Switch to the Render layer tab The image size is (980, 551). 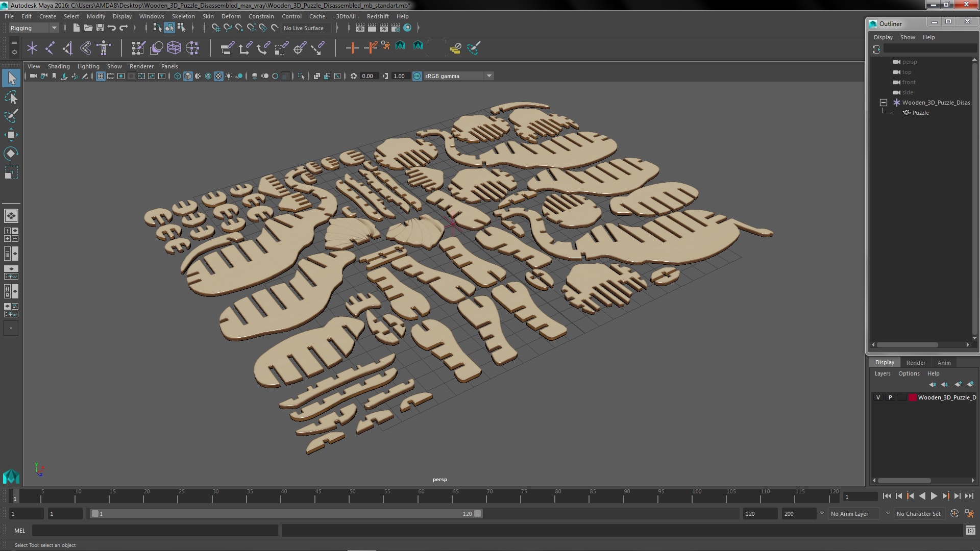click(915, 363)
